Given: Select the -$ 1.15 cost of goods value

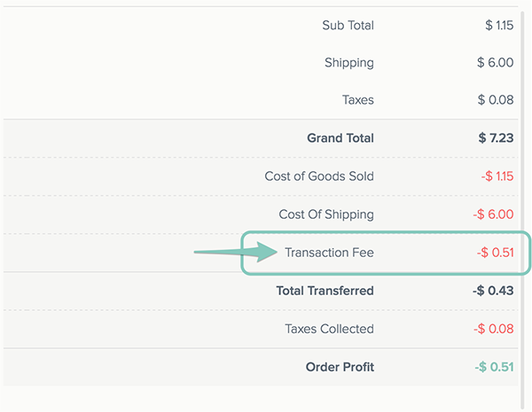Looking at the screenshot, I should [x=497, y=176].
